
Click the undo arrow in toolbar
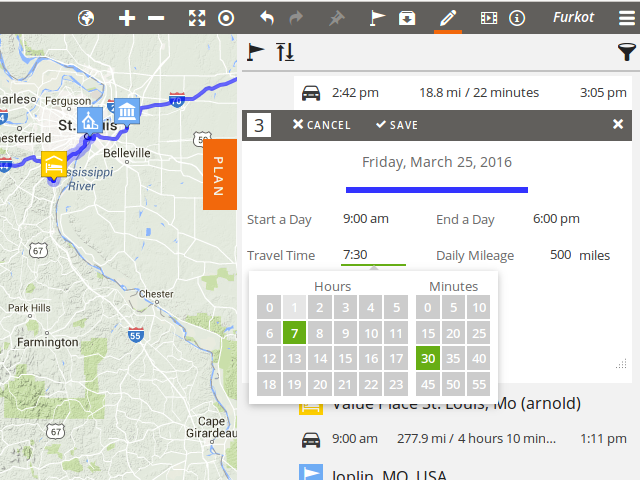pos(266,18)
